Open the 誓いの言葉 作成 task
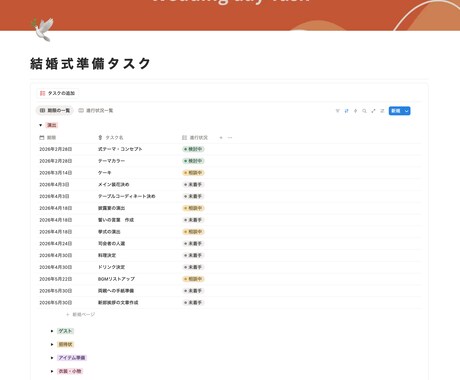This screenshot has width=460, height=380. coord(116,220)
